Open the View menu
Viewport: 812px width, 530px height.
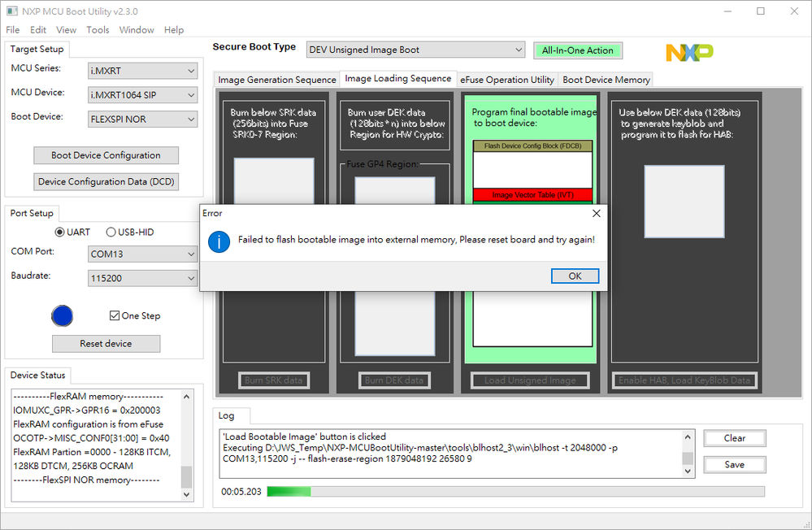click(66, 30)
